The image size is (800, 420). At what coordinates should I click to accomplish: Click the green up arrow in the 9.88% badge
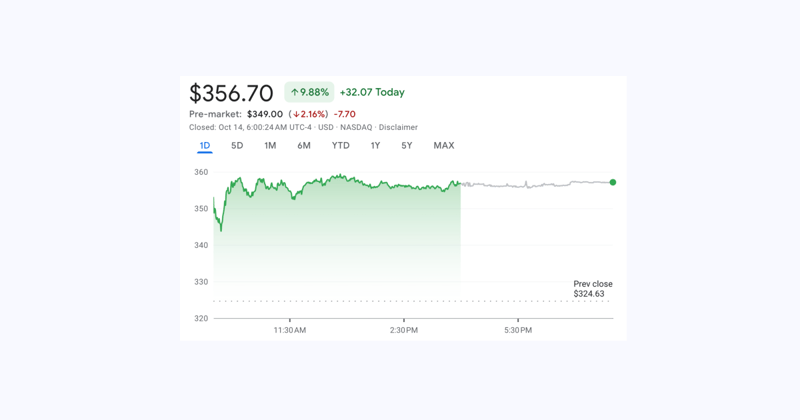point(294,93)
